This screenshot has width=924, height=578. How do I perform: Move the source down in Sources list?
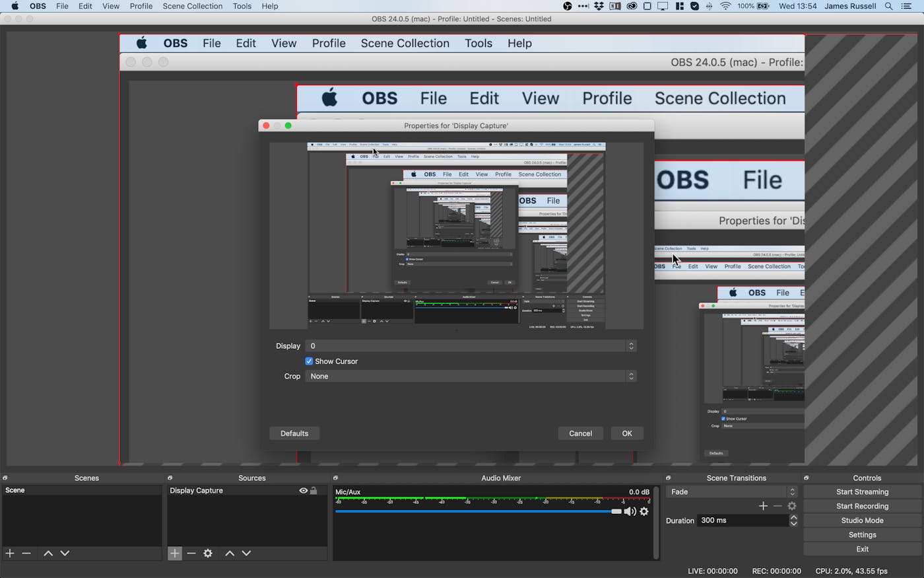246,553
